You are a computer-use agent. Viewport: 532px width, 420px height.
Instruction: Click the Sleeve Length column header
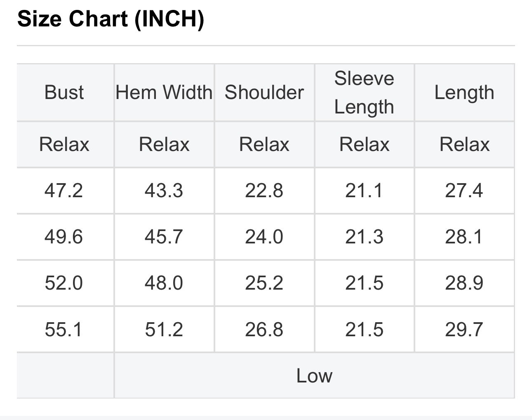[364, 92]
